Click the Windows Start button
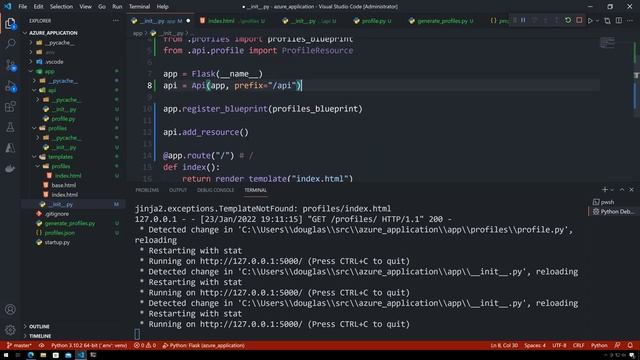 coord(6,355)
